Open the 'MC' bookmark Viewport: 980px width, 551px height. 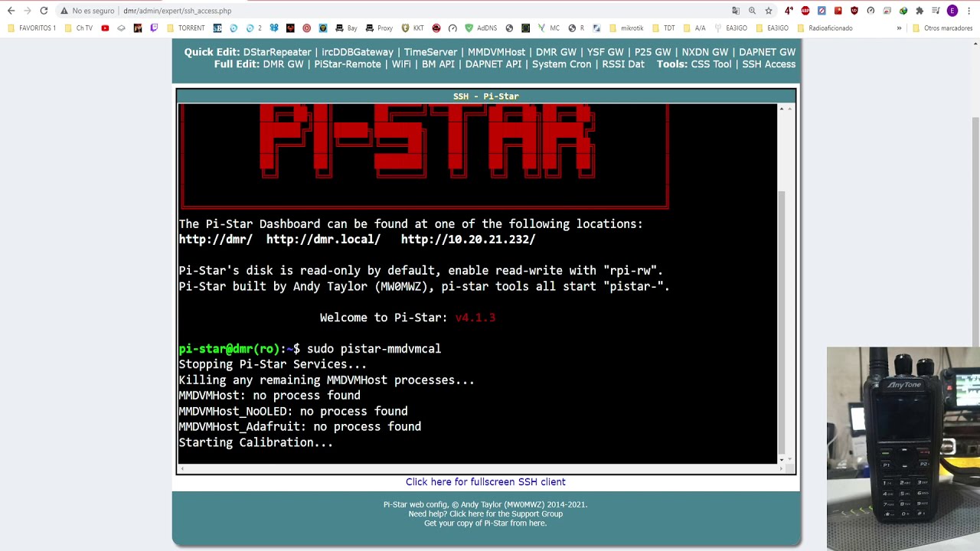click(548, 28)
